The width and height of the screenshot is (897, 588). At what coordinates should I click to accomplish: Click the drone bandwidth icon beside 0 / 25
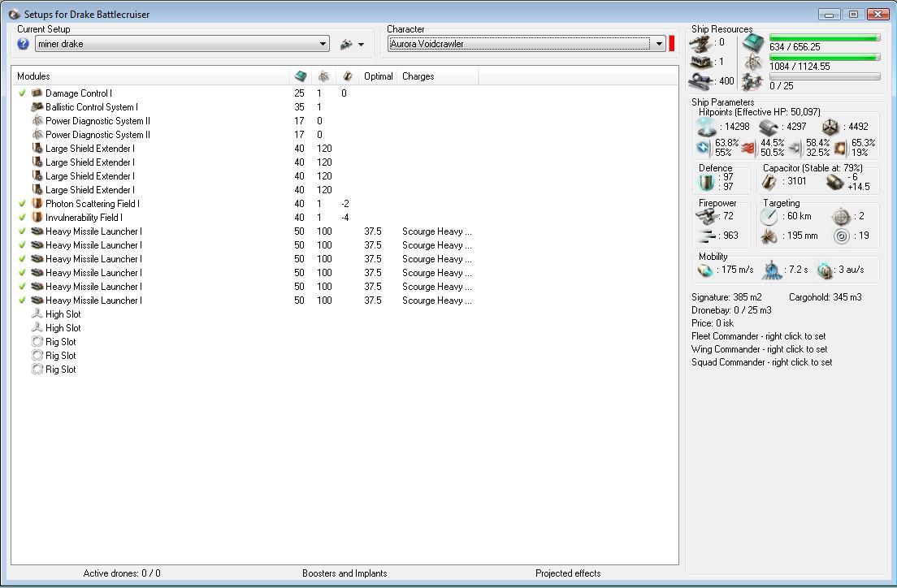(753, 82)
